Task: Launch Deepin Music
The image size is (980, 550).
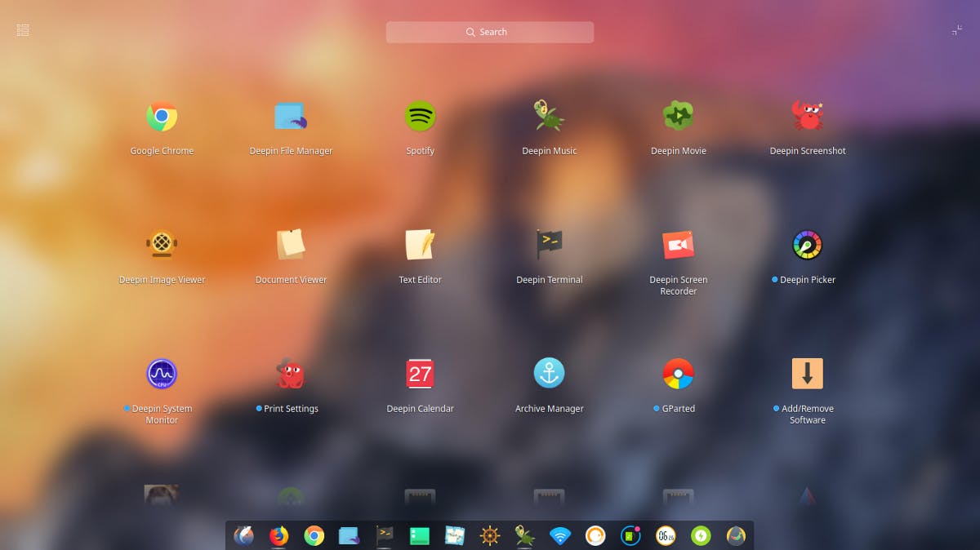Action: coord(549,116)
